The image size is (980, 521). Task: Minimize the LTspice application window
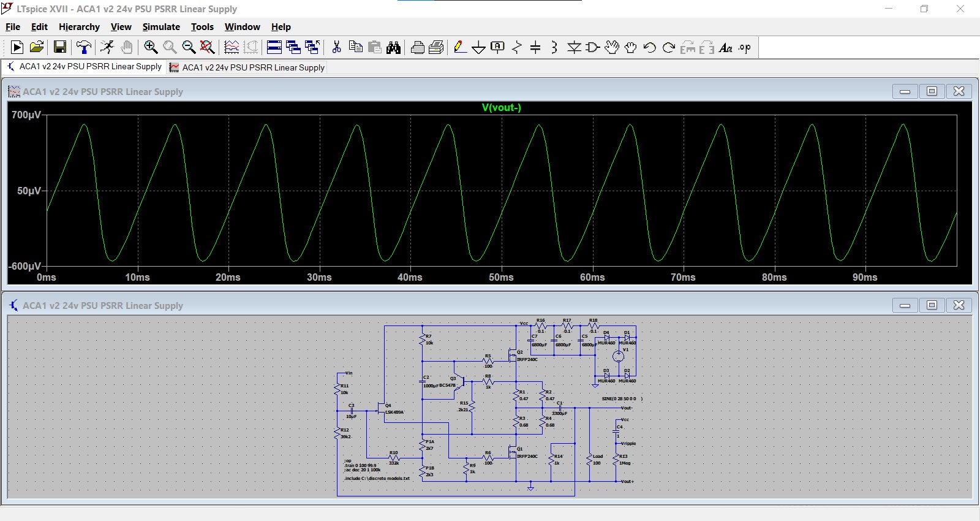889,9
